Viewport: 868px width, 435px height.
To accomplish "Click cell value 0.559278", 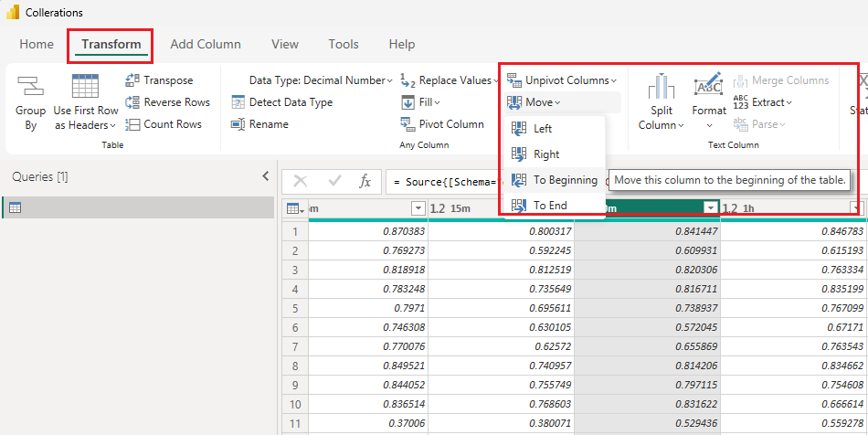I will pos(842,425).
